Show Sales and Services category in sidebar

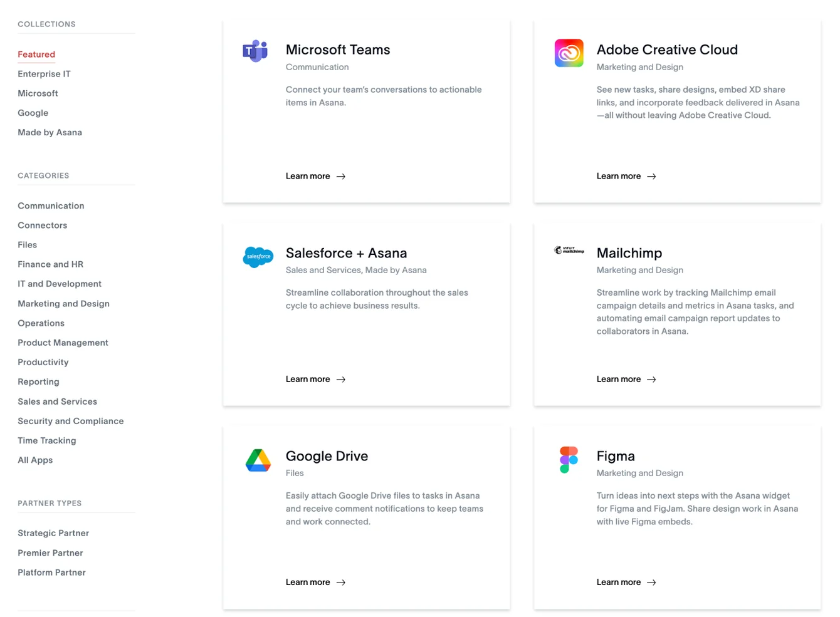pyautogui.click(x=57, y=402)
